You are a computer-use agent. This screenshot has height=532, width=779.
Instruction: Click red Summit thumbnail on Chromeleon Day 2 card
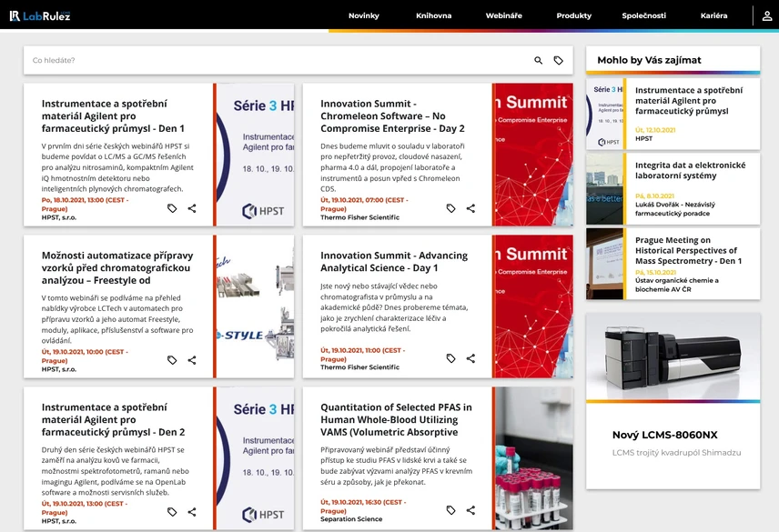click(x=534, y=155)
